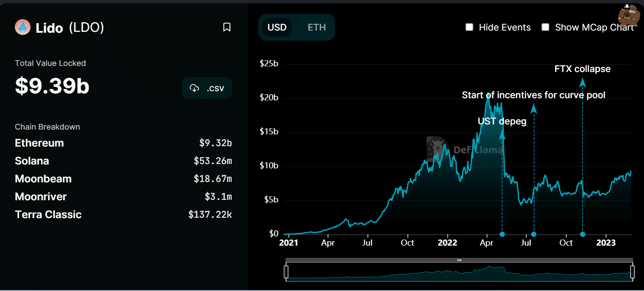644x291 pixels.
Task: Switch chart denomination to ETH
Action: 317,27
